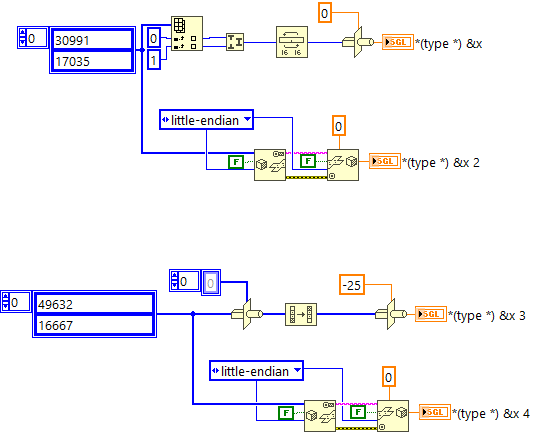Image resolution: width=546 pixels, height=447 pixels.
Task: Toggle the False constant wired to lower Flatten node
Action: (286, 413)
